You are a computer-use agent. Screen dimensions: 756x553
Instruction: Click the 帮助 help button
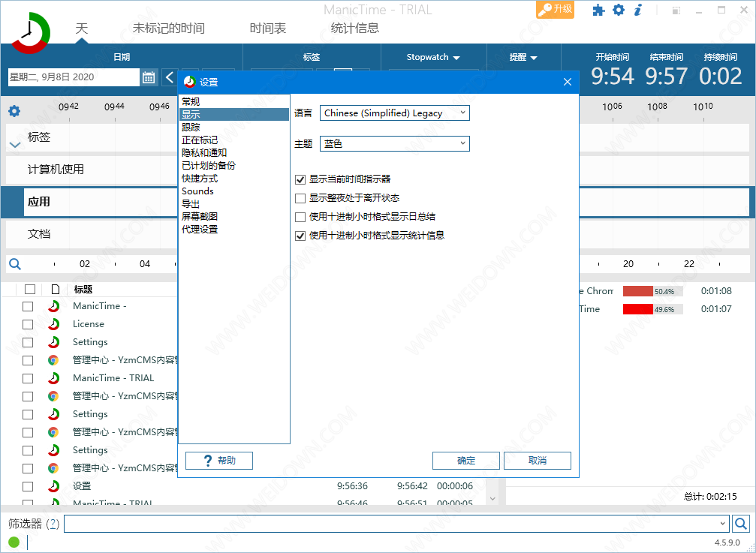[x=218, y=461]
